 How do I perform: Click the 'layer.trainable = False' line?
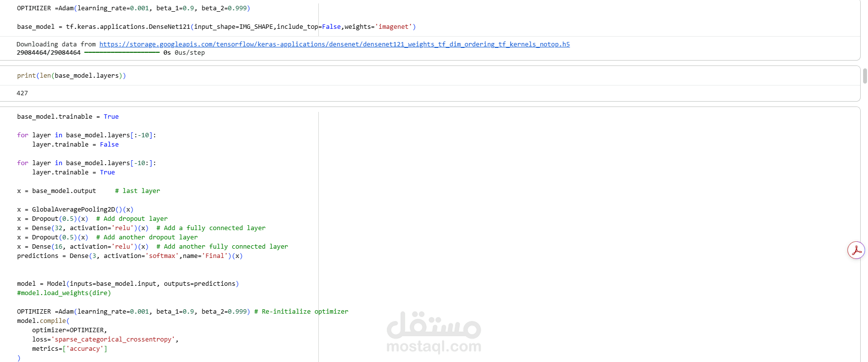tap(75, 145)
